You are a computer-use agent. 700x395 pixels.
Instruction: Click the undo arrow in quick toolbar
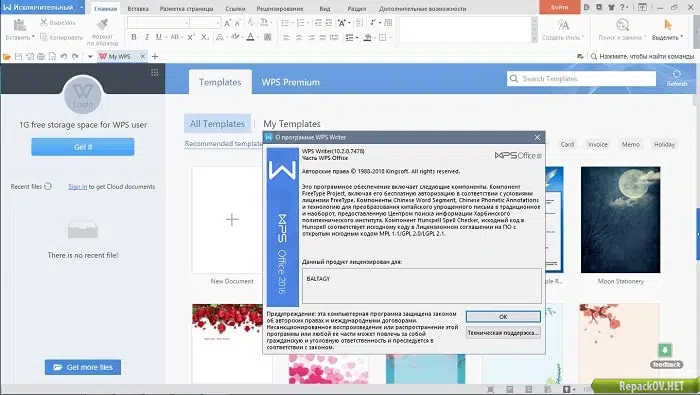pyautogui.click(x=64, y=57)
